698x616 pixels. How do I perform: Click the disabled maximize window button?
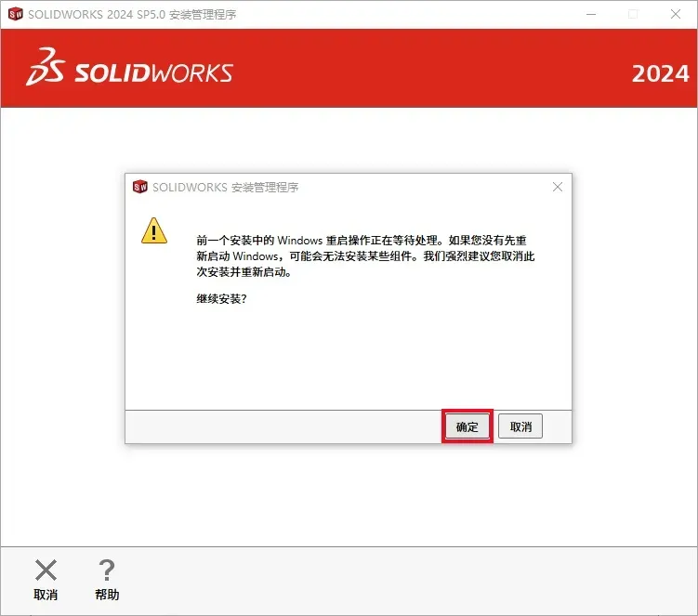point(633,14)
